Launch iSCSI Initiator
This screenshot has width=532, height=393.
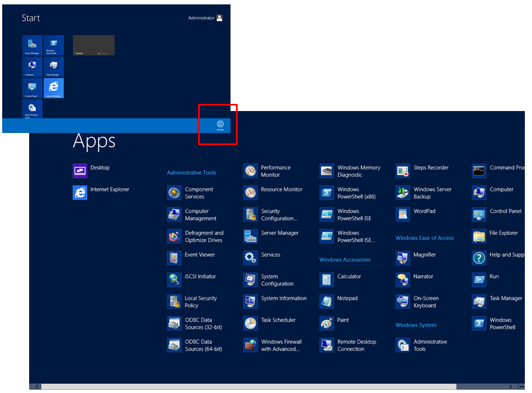pyautogui.click(x=191, y=280)
